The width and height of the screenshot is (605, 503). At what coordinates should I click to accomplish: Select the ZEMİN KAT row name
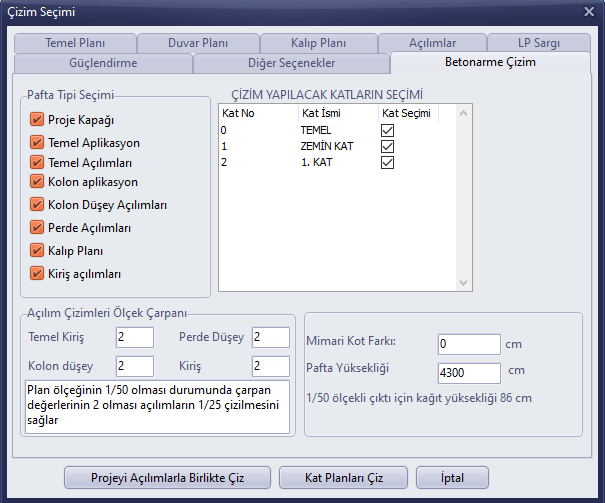327,147
